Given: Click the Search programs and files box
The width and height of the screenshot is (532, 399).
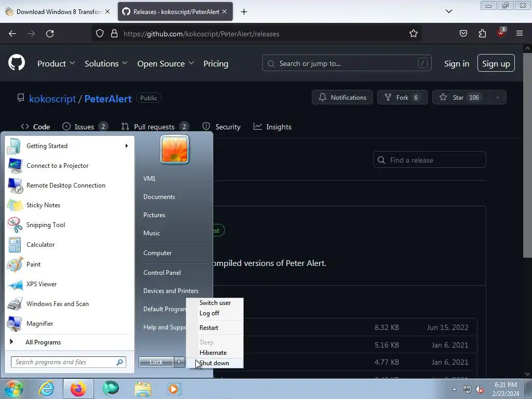Looking at the screenshot, I should [x=69, y=362].
